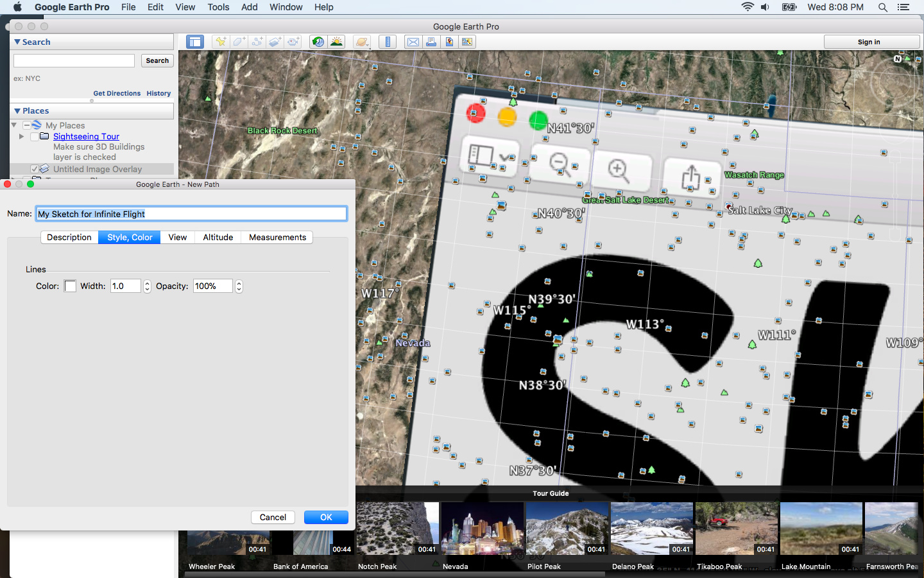Increase the Opacity stepper
Screen dimensions: 924x578
239,283
